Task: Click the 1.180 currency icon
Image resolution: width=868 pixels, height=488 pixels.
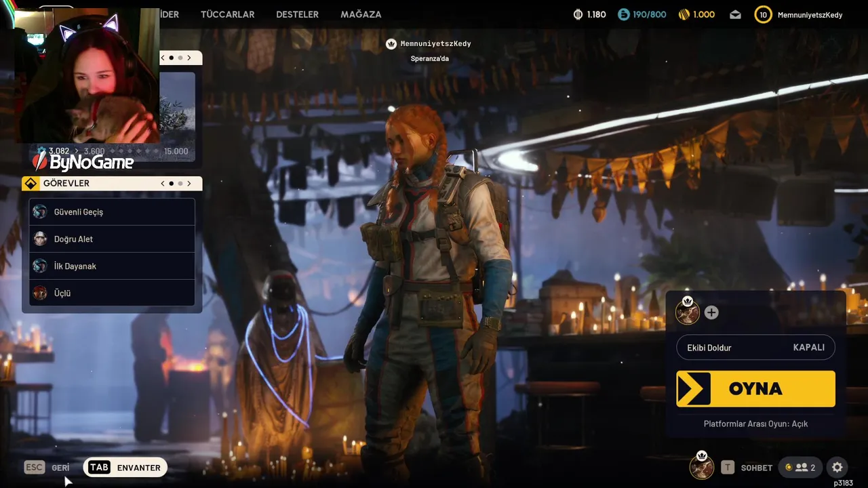Action: (x=578, y=14)
